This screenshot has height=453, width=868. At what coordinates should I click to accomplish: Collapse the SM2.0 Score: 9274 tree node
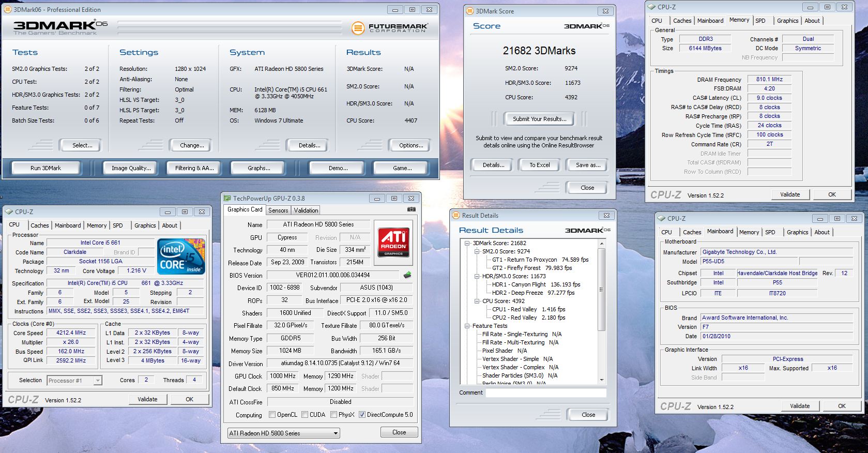(x=477, y=251)
